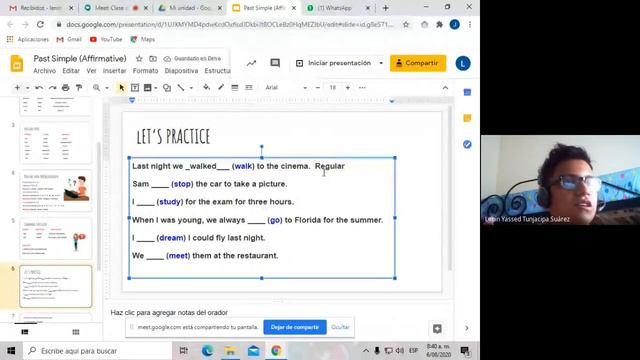
Task: Star the Past Simple presentation
Action: click(x=139, y=59)
